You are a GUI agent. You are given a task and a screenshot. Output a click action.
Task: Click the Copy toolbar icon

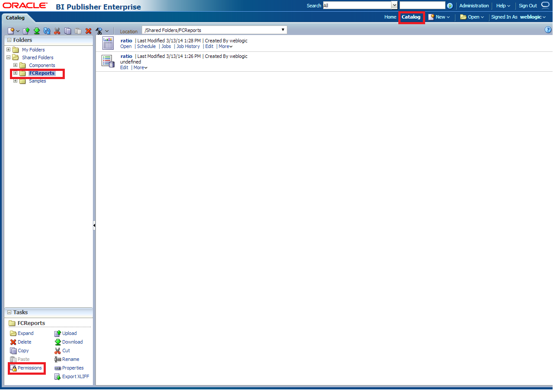point(68,31)
